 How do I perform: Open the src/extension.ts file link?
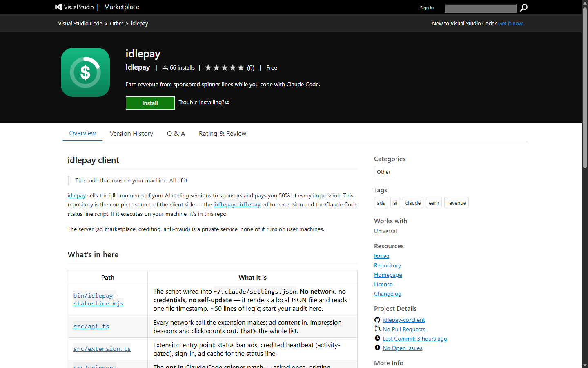(102, 349)
